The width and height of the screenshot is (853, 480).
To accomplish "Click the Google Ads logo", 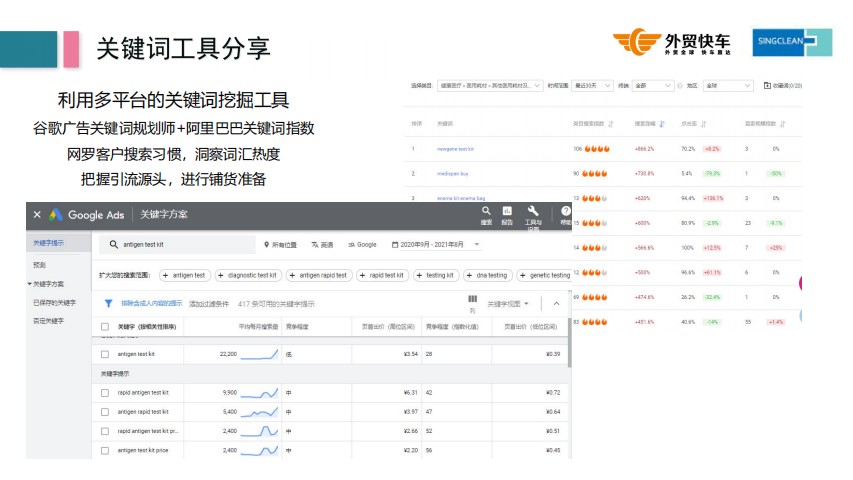I will click(x=55, y=214).
